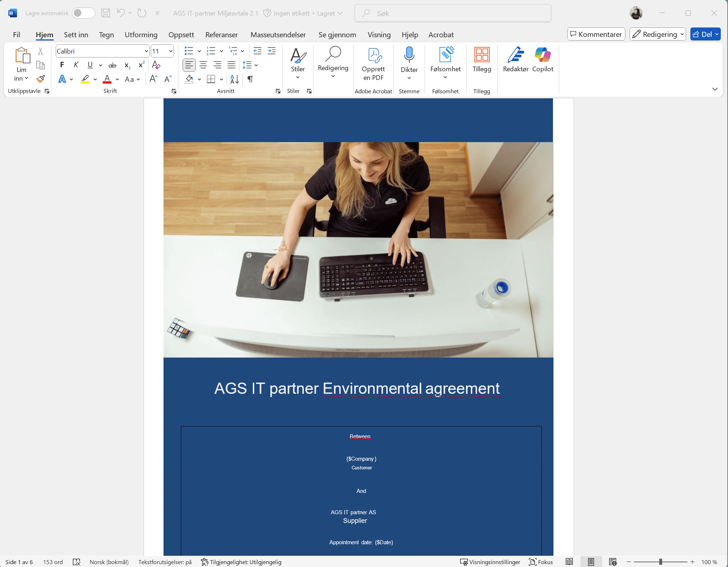Open the spelling check status bar icon
Screen dimensions: 728x567
click(x=77, y=562)
